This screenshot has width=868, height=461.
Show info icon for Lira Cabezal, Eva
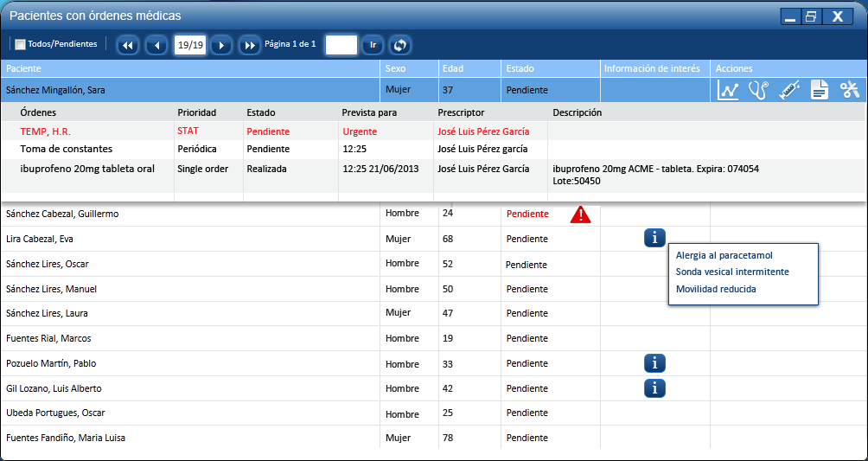coord(654,239)
